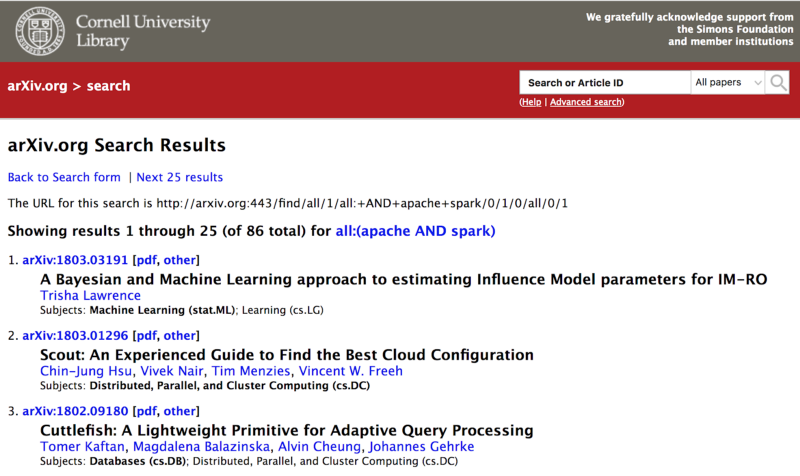Screen dimensions: 800x476
Task: View author Tomer Kaftan
Action: click(x=82, y=446)
